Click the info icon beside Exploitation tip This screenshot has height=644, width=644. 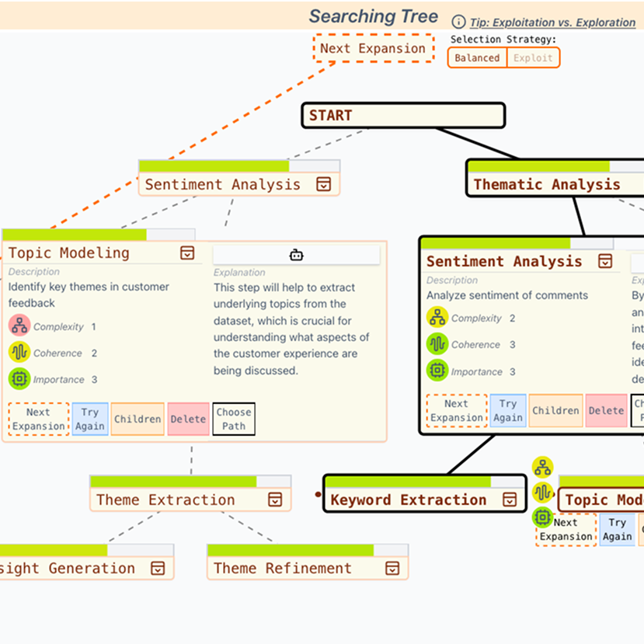tap(459, 23)
